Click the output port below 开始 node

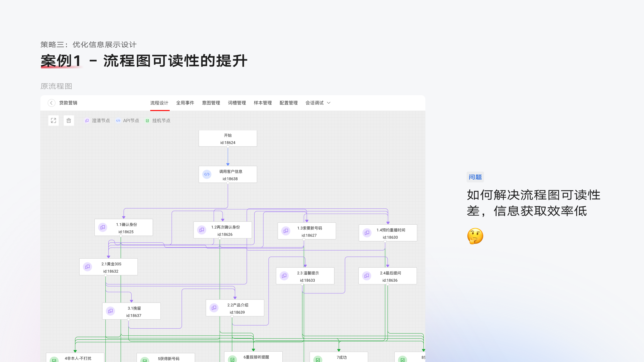[228, 147]
